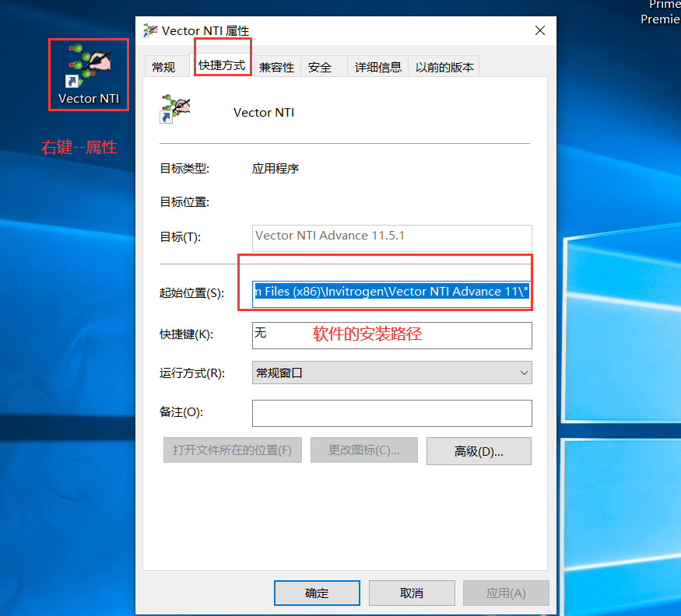Viewport: 681px width, 616px height.
Task: Click the Vector NTI icon in dialog header
Action: click(x=175, y=109)
